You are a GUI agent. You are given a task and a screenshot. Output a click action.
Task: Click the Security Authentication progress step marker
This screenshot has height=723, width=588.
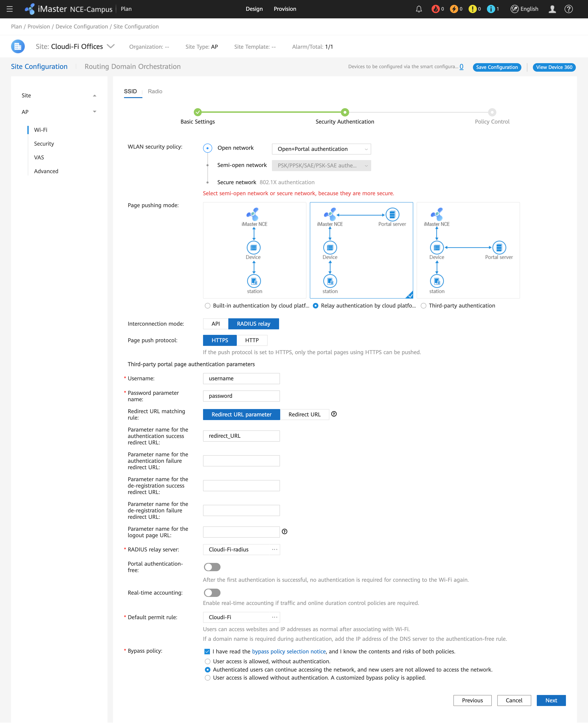345,112
